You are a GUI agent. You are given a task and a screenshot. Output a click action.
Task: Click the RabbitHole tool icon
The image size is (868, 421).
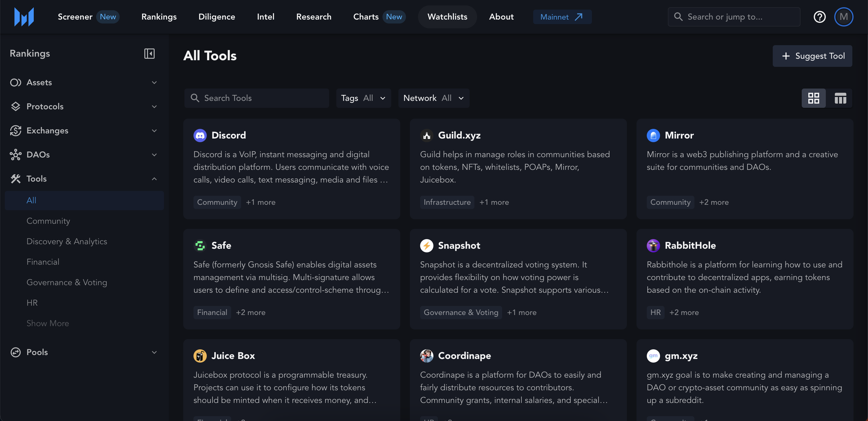[x=653, y=245]
